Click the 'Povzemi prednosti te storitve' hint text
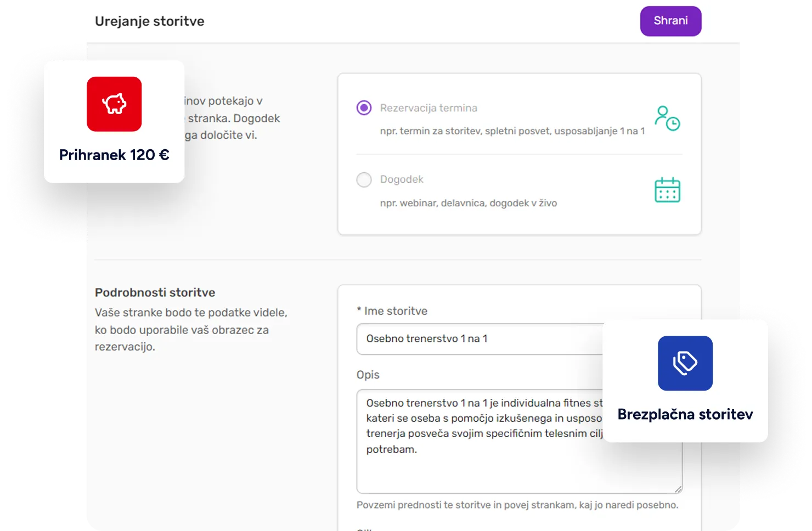The width and height of the screenshot is (812, 531). [517, 505]
